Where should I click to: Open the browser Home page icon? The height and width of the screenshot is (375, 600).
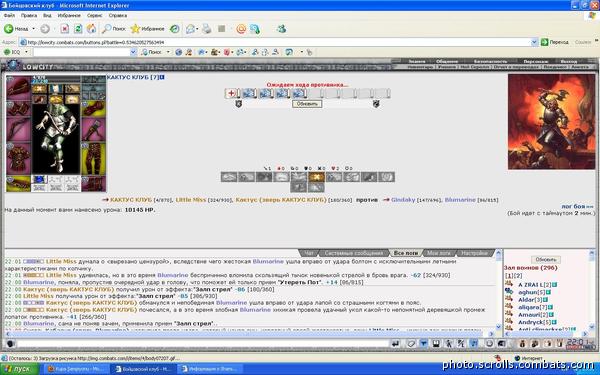pyautogui.click(x=91, y=29)
